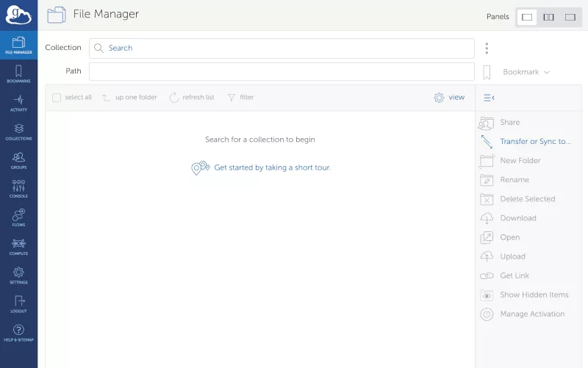Open Bookmarks in the sidebar
This screenshot has width=588, height=368.
pos(18,74)
